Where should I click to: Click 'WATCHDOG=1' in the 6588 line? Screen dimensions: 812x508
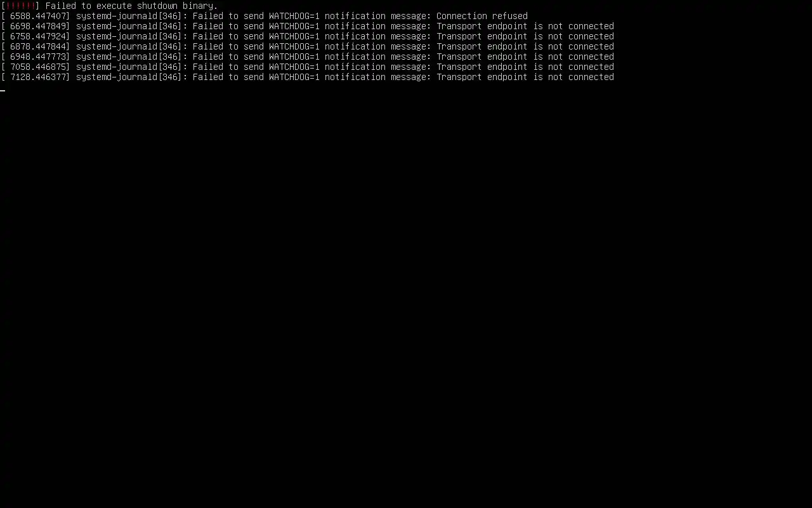[294, 16]
